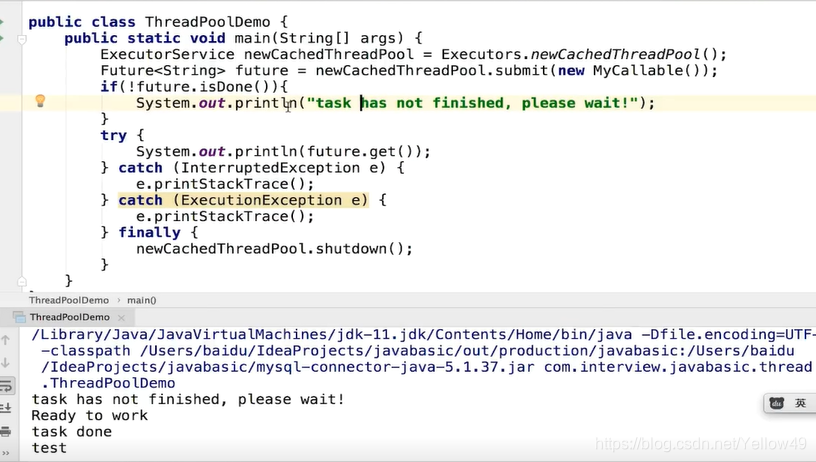Screen dimensions: 816x462
Task: Click 'catch (InterruptedException e)' text
Action: 252,168
